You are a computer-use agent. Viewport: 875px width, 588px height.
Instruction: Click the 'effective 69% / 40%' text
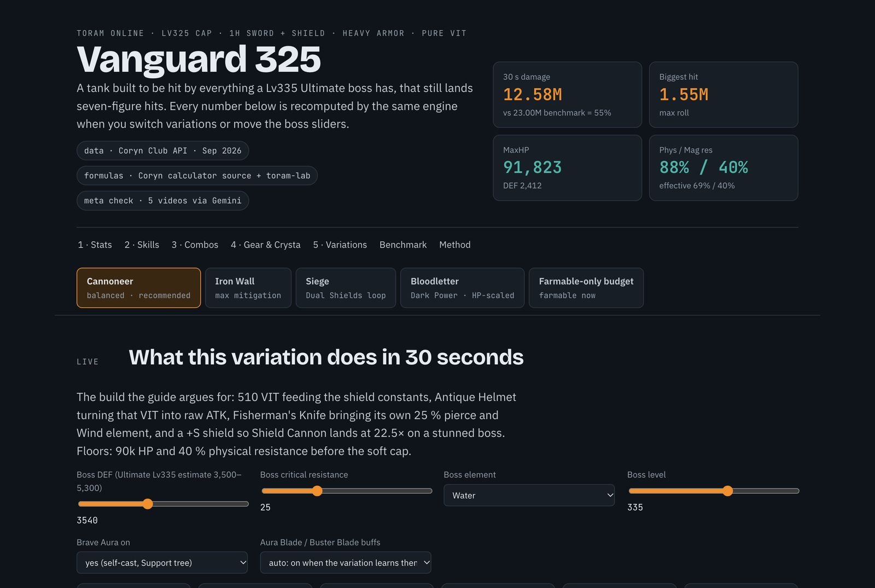(x=697, y=185)
